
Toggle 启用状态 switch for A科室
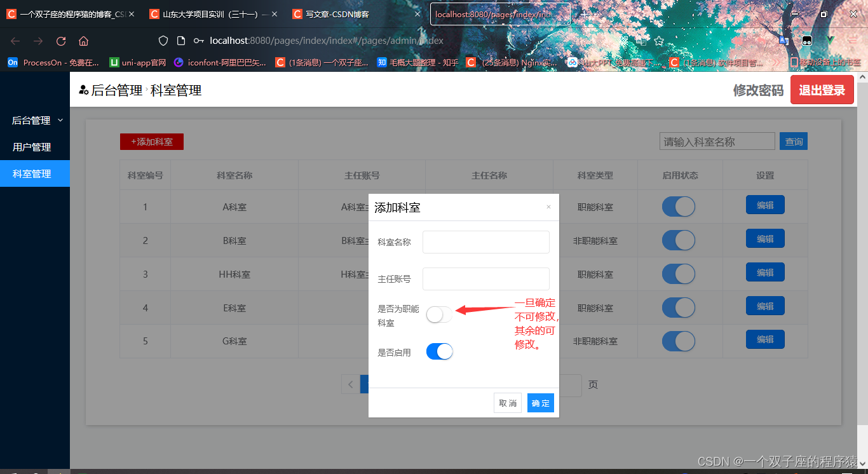679,207
